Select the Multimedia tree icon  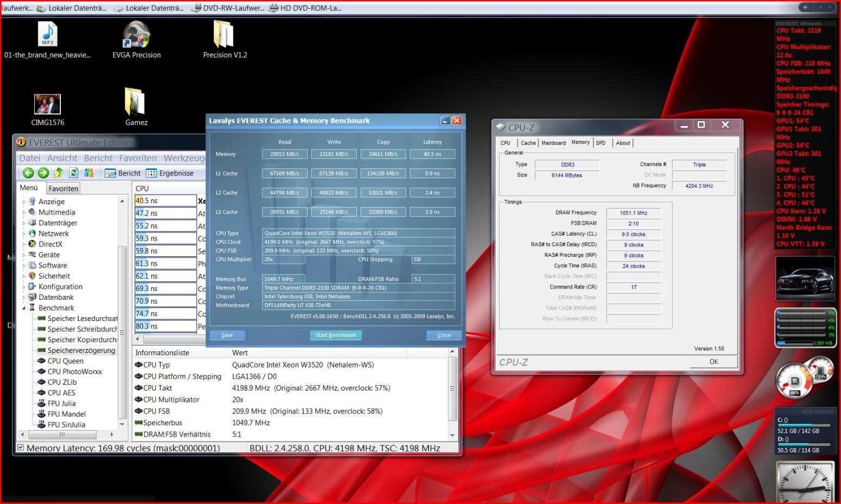pyautogui.click(x=32, y=212)
